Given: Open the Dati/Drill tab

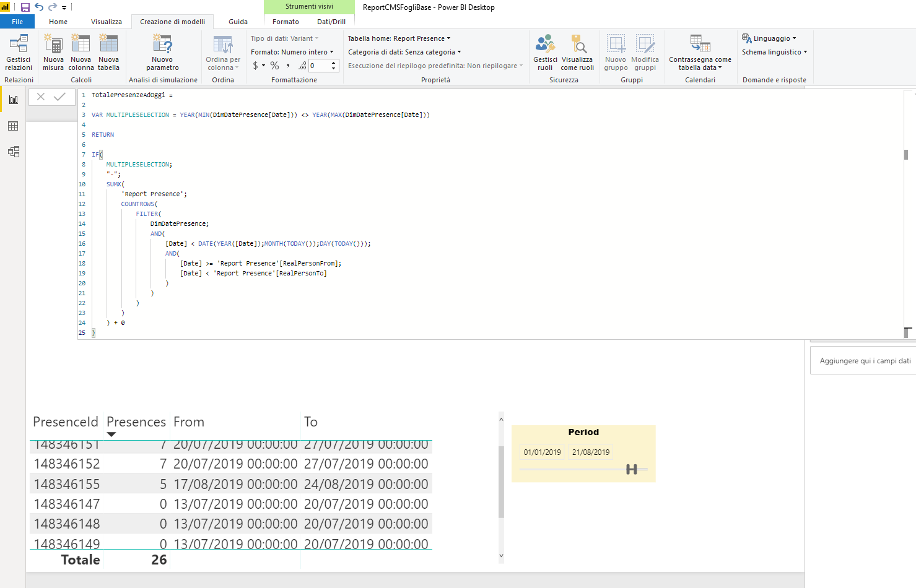Looking at the screenshot, I should (x=331, y=22).
